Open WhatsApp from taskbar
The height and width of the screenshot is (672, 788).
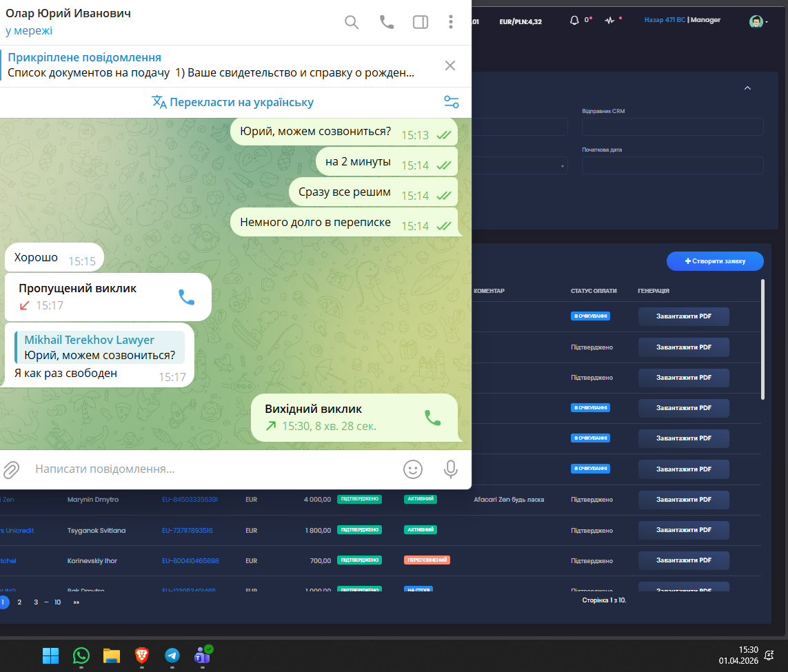tap(81, 655)
